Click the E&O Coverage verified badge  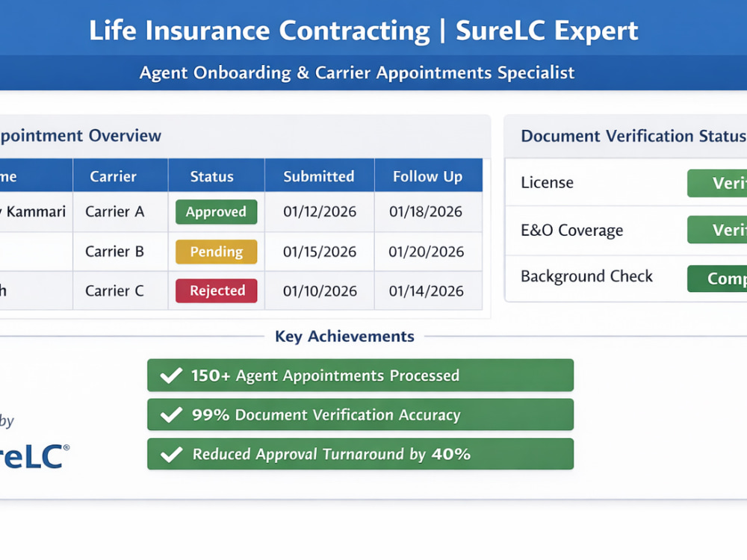(717, 230)
